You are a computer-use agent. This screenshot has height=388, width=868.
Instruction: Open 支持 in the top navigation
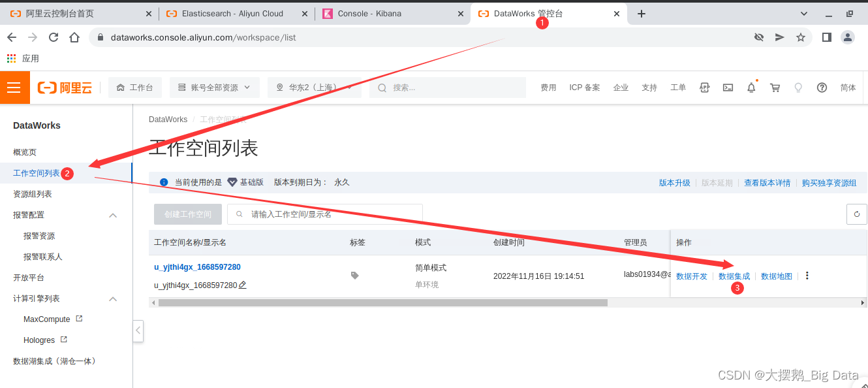coord(649,88)
